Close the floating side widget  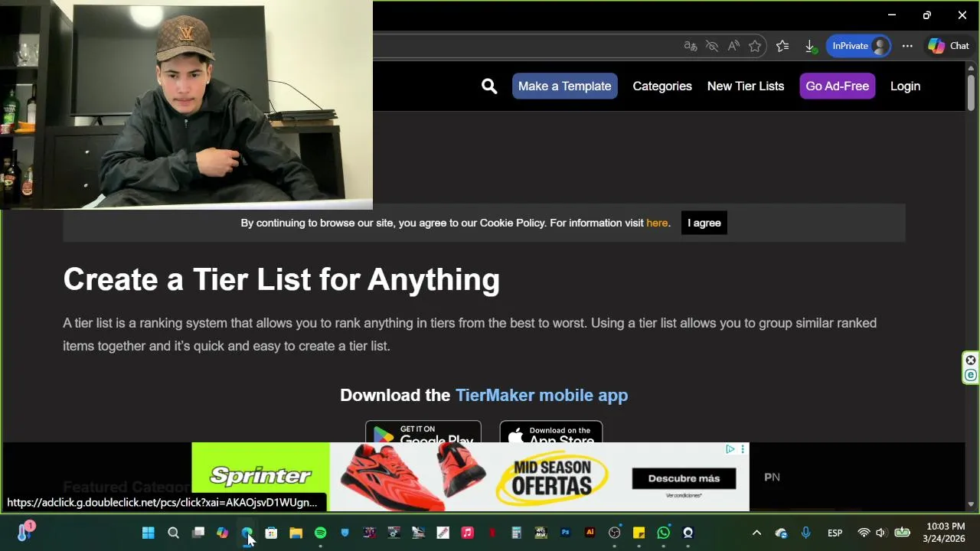[971, 360]
